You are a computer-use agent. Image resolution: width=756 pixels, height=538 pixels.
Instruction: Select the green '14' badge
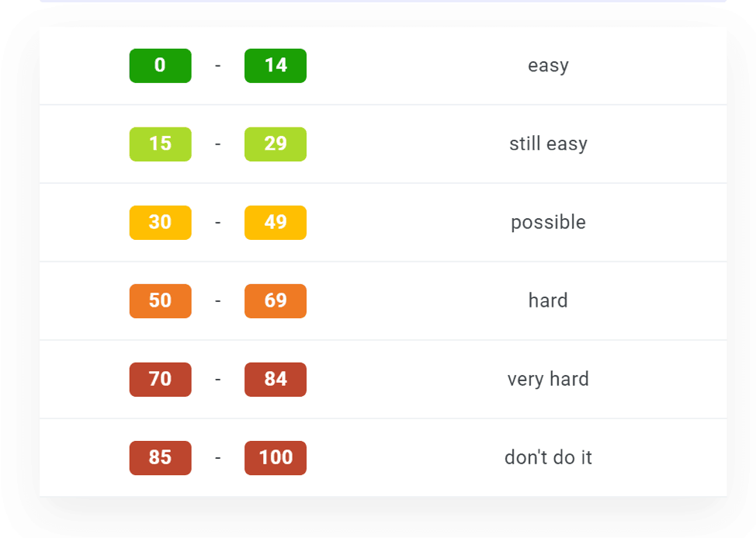pyautogui.click(x=275, y=65)
